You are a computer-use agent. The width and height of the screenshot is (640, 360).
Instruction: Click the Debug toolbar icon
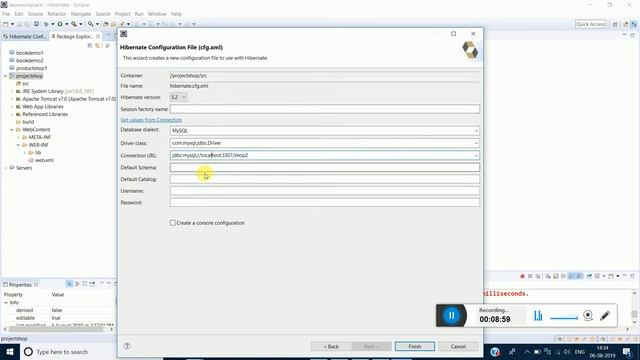[46, 24]
